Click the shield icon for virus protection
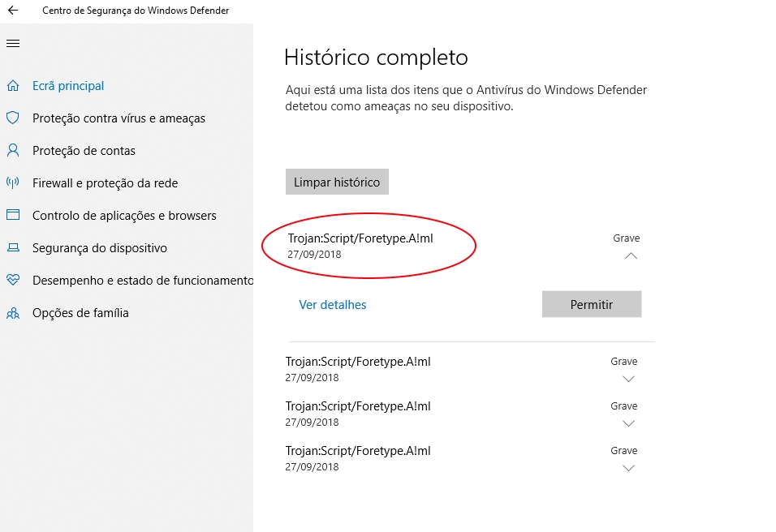This screenshot has width=776, height=532. (13, 118)
